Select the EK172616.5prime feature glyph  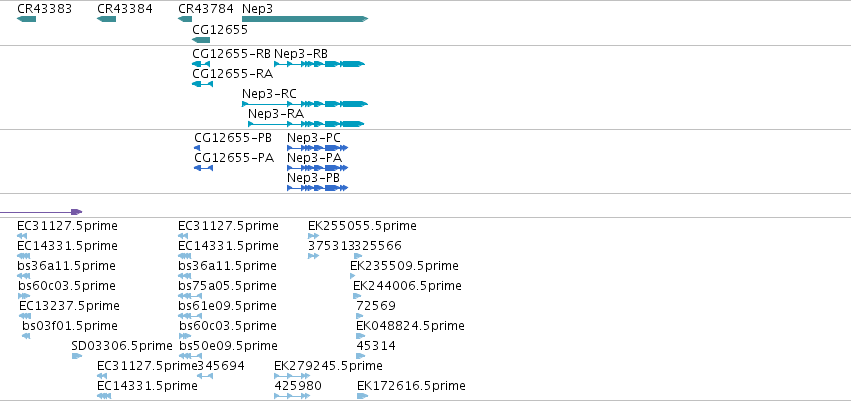point(362,396)
